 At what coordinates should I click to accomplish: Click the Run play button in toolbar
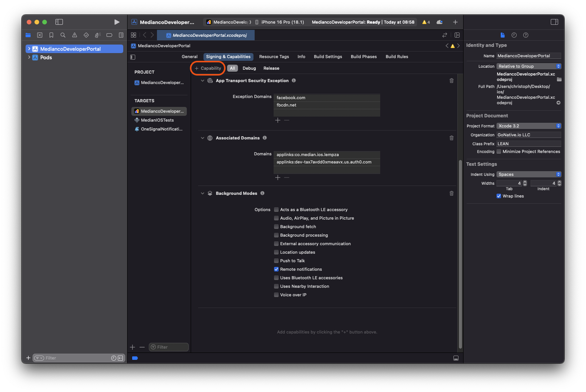[x=117, y=22]
